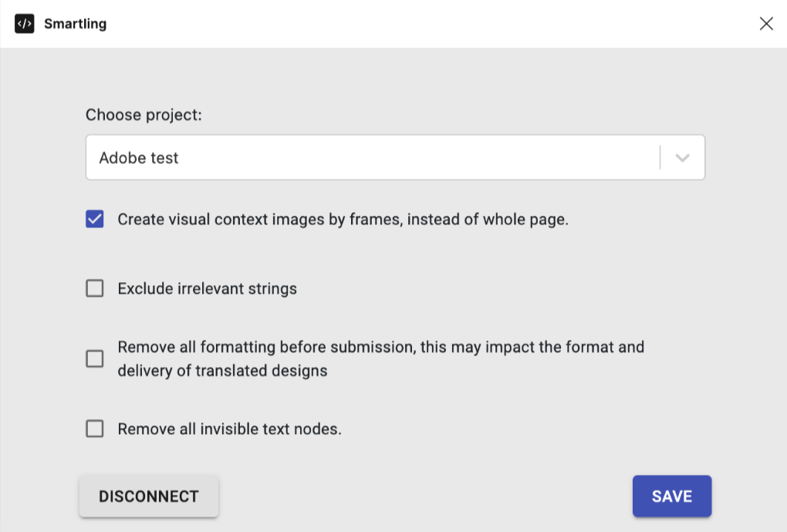Close the Smartling dialog with the X
The width and height of the screenshot is (787, 532).
point(766,24)
